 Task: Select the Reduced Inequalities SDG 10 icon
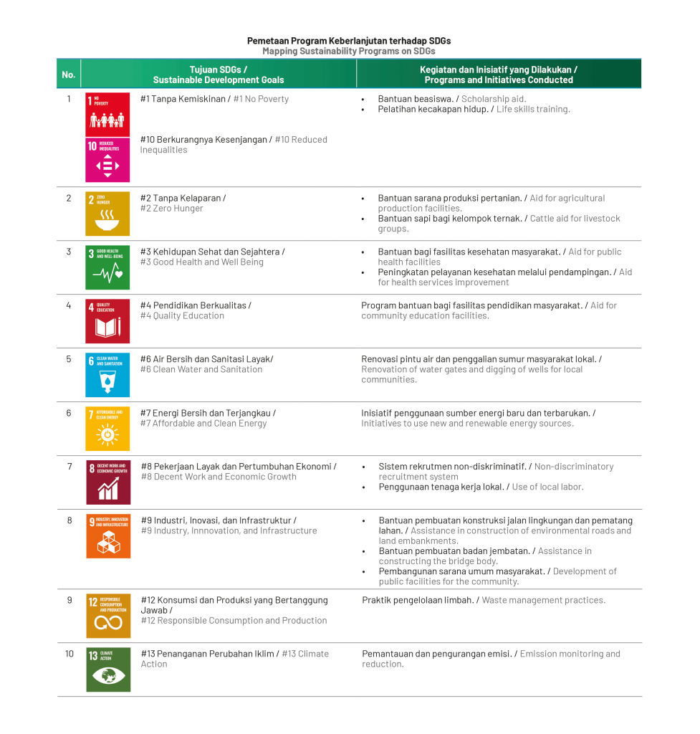[x=107, y=160]
